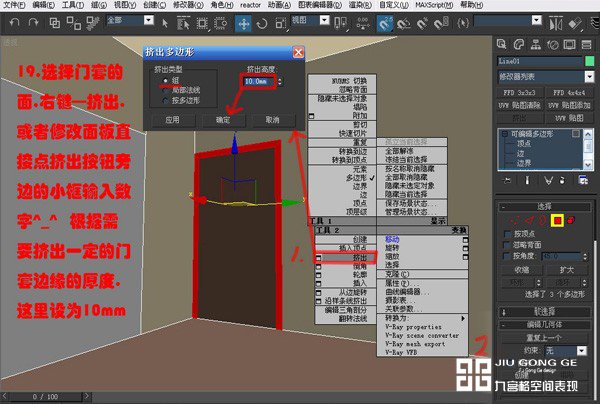Viewport: 600px width, 404px height.
Task: Collapse the 可编辑多边形 stack entry
Action: pyautogui.click(x=505, y=134)
